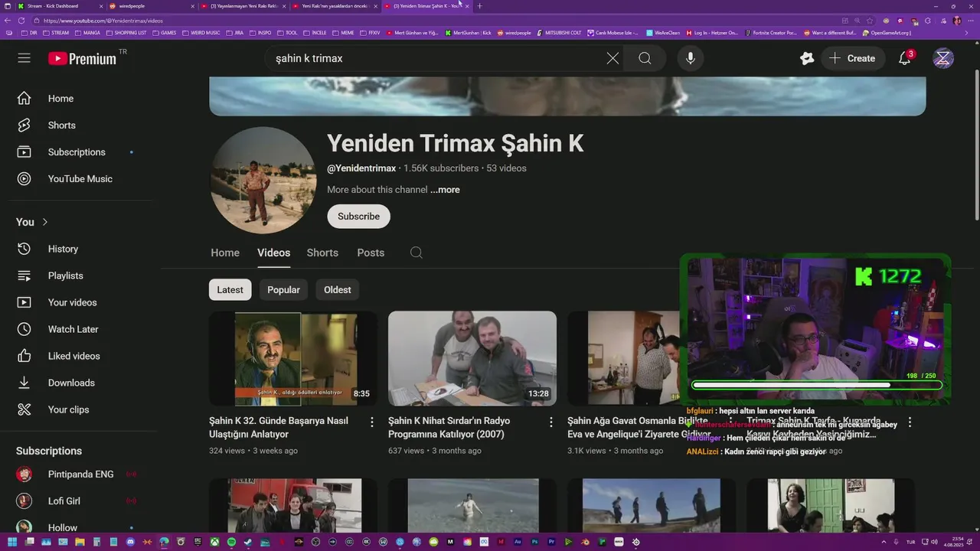Open the MEME bookmarks folder
Viewport: 980px width, 551px height.
[x=343, y=33]
